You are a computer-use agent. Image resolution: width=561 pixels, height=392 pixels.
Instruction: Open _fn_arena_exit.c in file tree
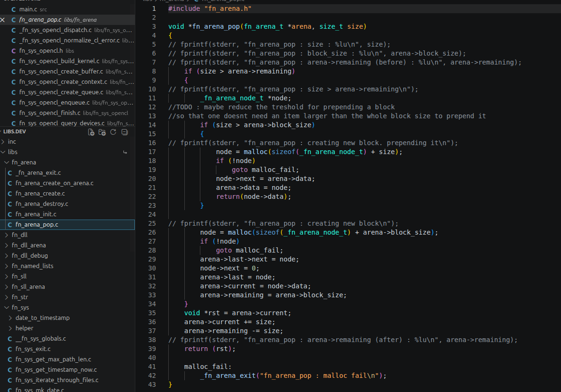click(67, 173)
